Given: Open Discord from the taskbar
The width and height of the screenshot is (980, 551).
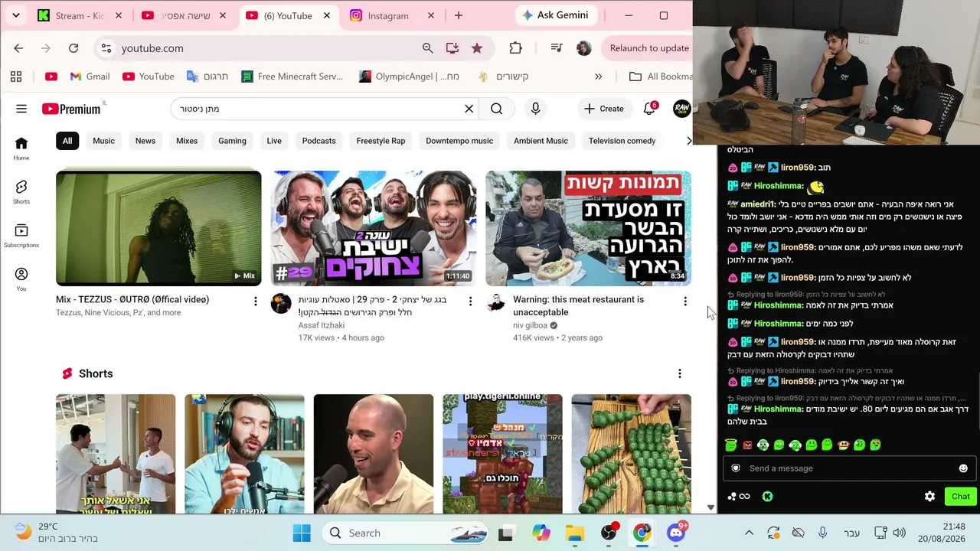Looking at the screenshot, I should [676, 533].
